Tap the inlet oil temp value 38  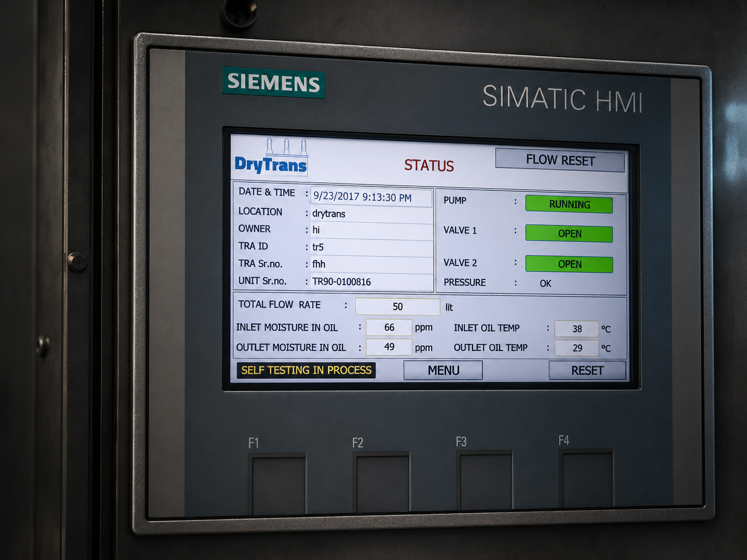(577, 328)
